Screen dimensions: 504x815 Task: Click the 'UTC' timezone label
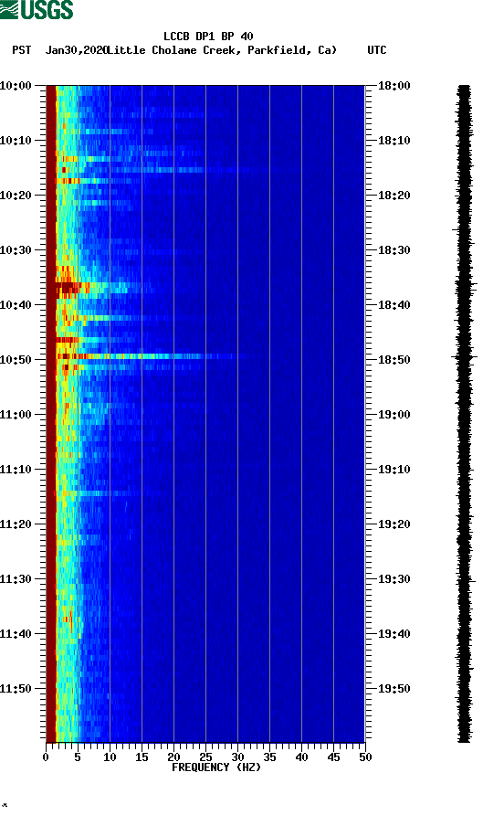377,50
